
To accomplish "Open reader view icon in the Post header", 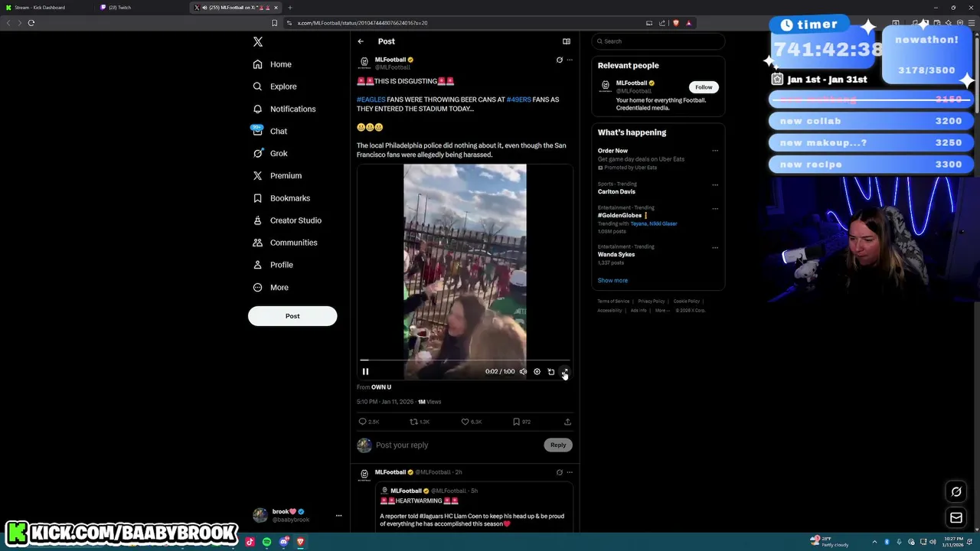I will [567, 41].
